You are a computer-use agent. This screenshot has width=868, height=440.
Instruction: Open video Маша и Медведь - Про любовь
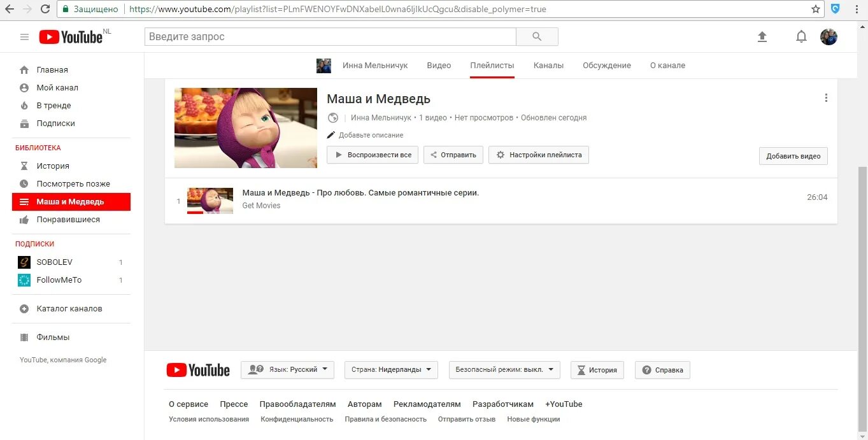(x=360, y=193)
